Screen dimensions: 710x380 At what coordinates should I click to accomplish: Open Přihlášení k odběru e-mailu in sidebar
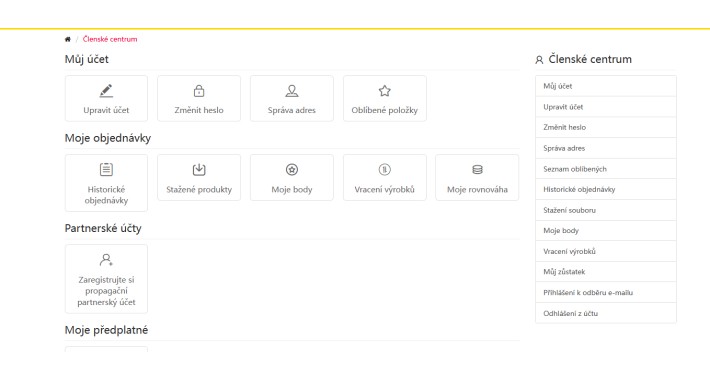[606, 293]
